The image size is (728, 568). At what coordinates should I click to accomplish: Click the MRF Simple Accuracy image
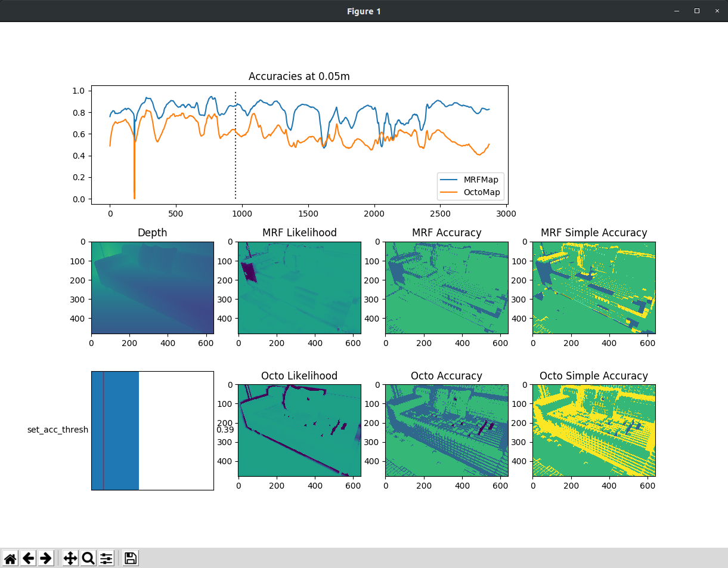[594, 288]
